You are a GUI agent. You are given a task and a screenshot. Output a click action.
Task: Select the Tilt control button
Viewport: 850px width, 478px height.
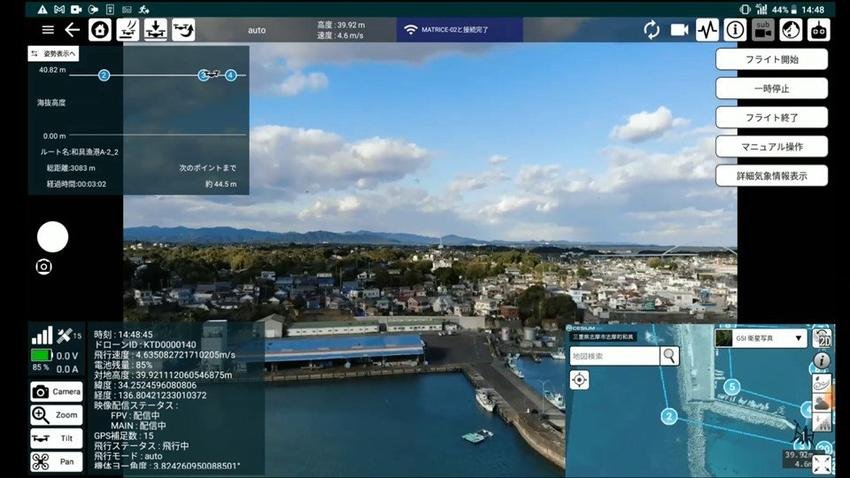click(x=56, y=439)
